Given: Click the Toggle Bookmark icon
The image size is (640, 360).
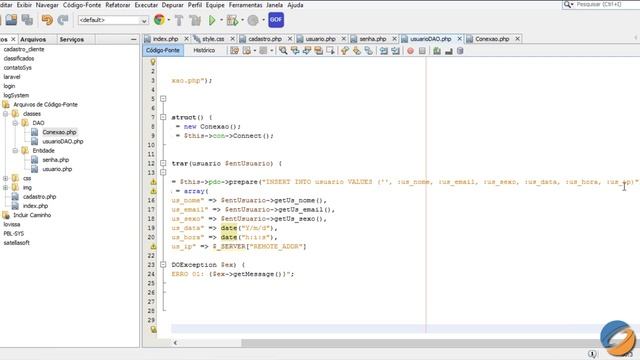Looking at the screenshot, I should 369,51.
